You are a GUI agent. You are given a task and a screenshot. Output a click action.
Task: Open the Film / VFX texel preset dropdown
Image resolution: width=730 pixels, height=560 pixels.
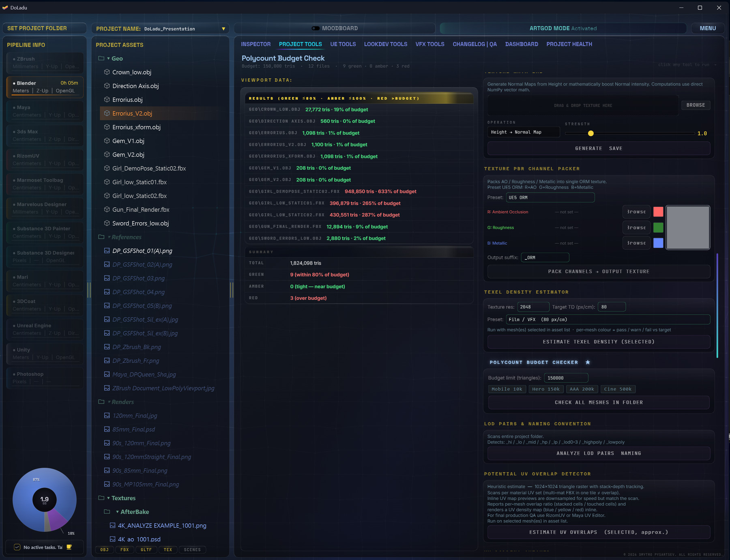608,320
